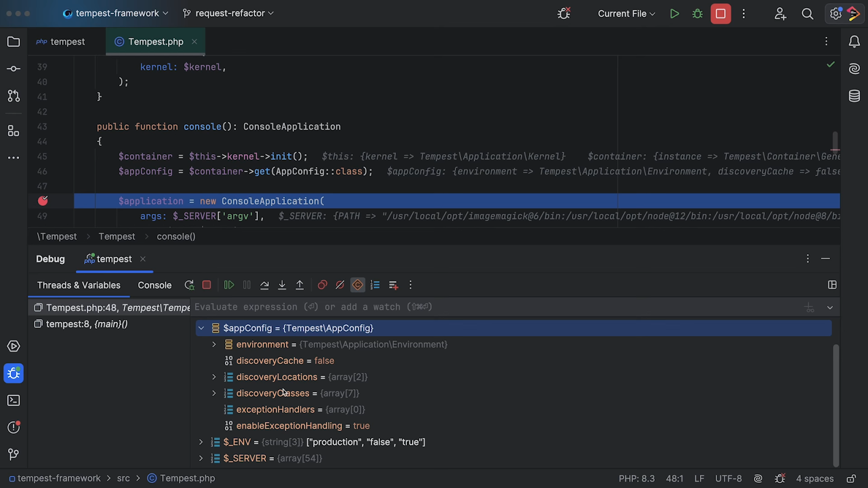This screenshot has height=488, width=868.
Task: Open the AI Assistant spiral icon
Action: coord(854,69)
